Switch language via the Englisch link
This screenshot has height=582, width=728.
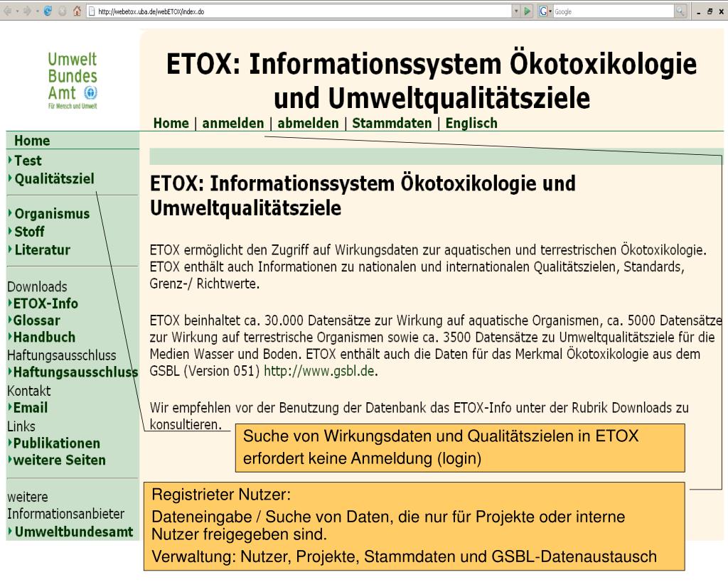point(471,124)
